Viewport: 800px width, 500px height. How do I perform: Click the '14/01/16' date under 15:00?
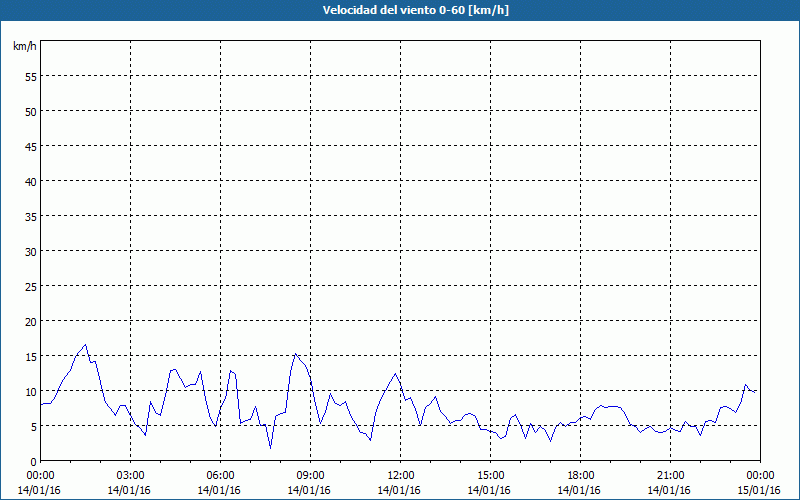tap(489, 490)
